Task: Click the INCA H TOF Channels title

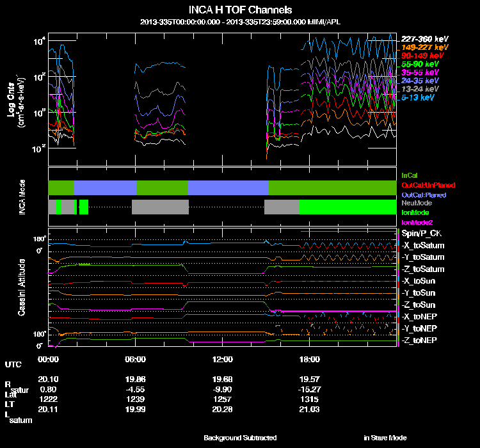Action: [240, 10]
